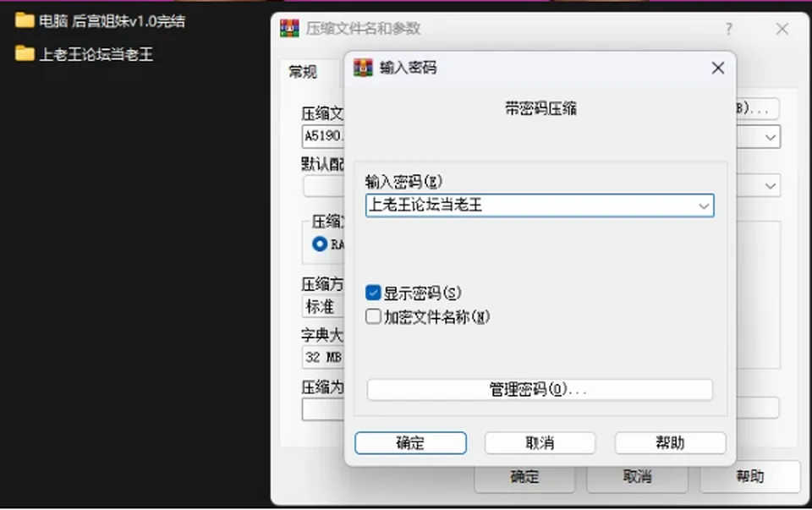Switch to the 常规 tab
This screenshot has width=812, height=510.
303,71
